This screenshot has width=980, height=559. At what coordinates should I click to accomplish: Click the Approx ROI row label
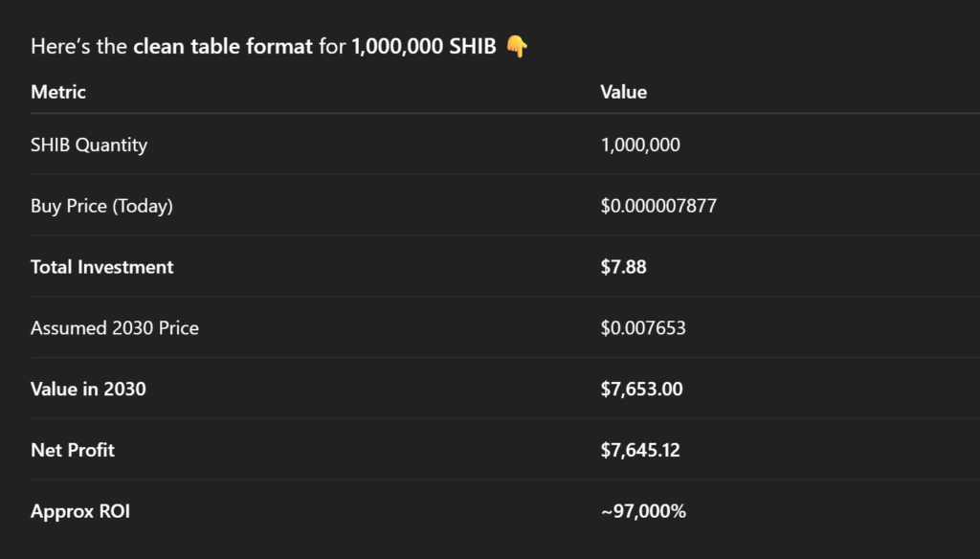[x=80, y=511]
